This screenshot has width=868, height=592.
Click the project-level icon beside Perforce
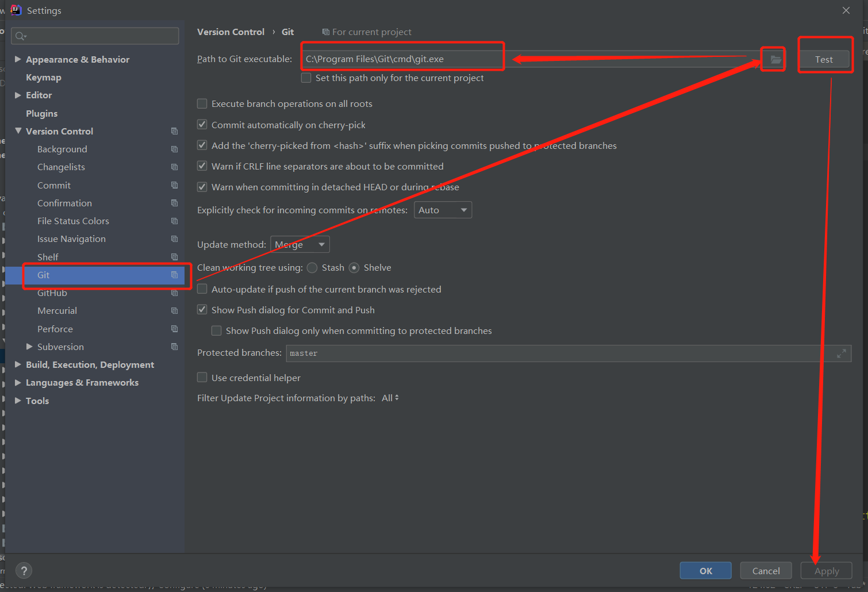(x=174, y=329)
